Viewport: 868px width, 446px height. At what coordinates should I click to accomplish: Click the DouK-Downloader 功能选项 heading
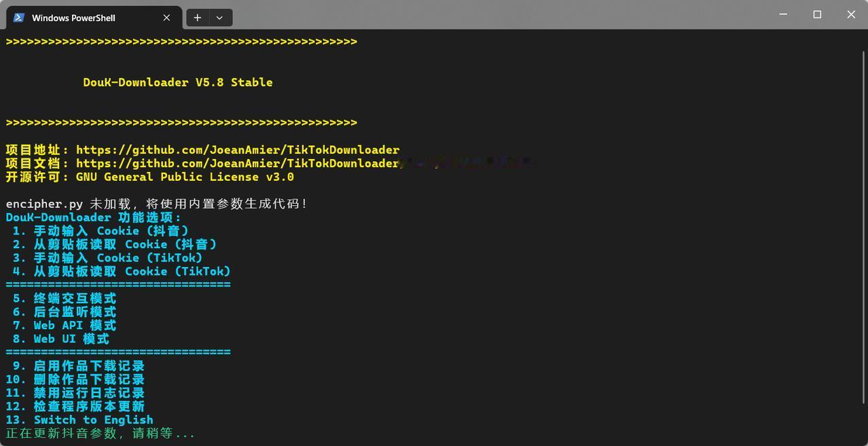coord(94,218)
